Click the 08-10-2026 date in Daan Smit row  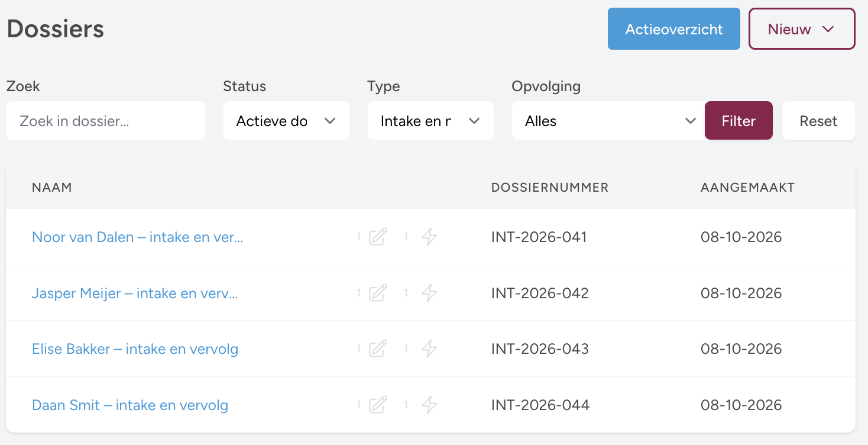pos(741,405)
